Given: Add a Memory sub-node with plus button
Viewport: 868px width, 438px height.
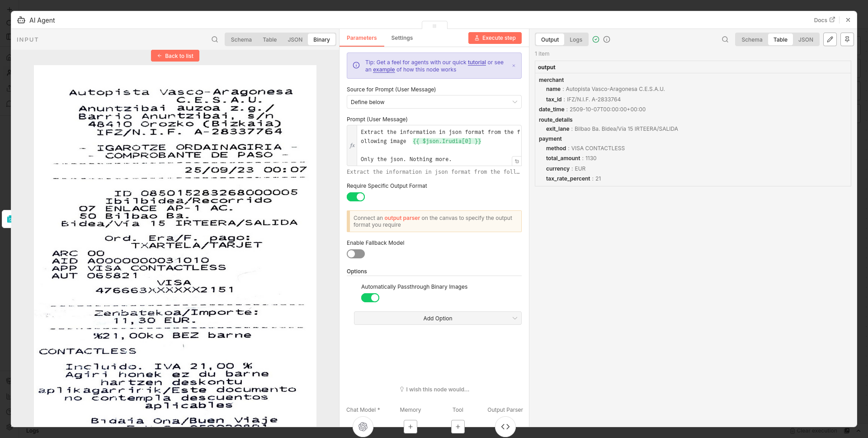Looking at the screenshot, I should click(410, 427).
